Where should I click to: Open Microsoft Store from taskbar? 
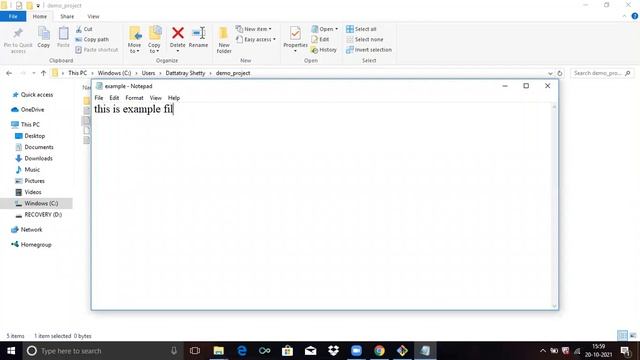point(287,351)
